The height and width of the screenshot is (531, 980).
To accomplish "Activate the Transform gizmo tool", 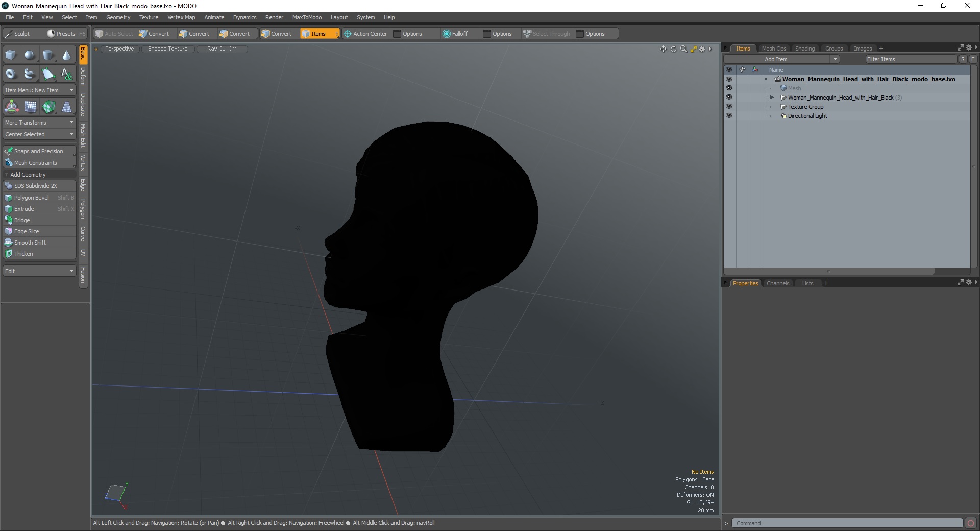I will (11, 107).
